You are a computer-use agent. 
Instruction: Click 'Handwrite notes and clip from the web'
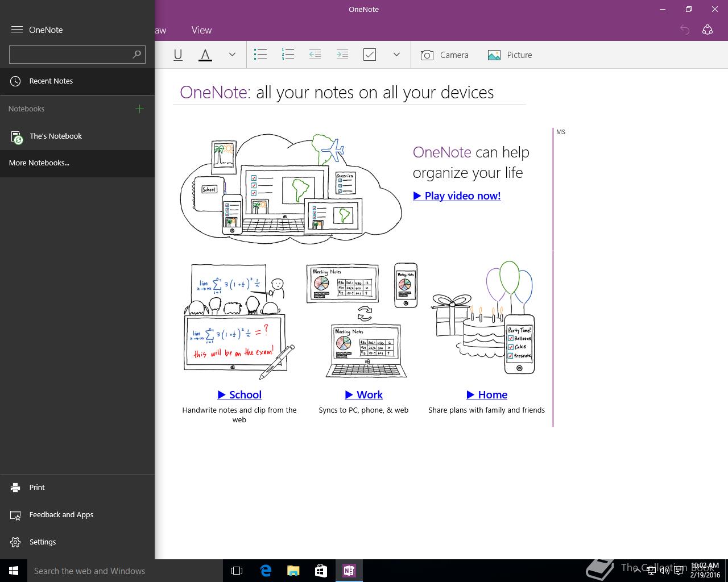pyautogui.click(x=239, y=415)
